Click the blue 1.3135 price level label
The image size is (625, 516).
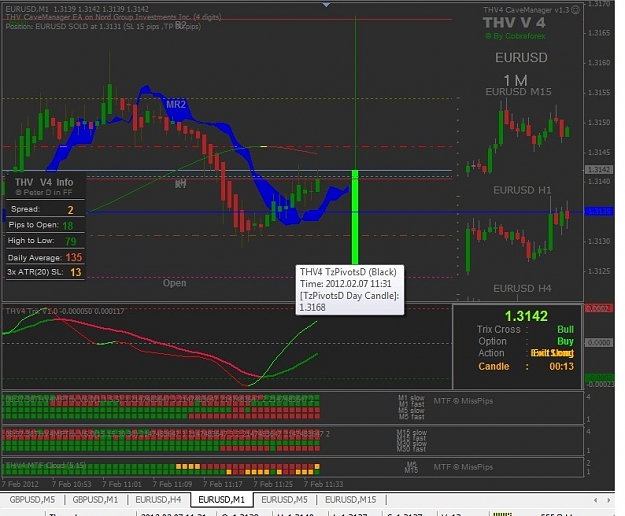click(x=599, y=211)
